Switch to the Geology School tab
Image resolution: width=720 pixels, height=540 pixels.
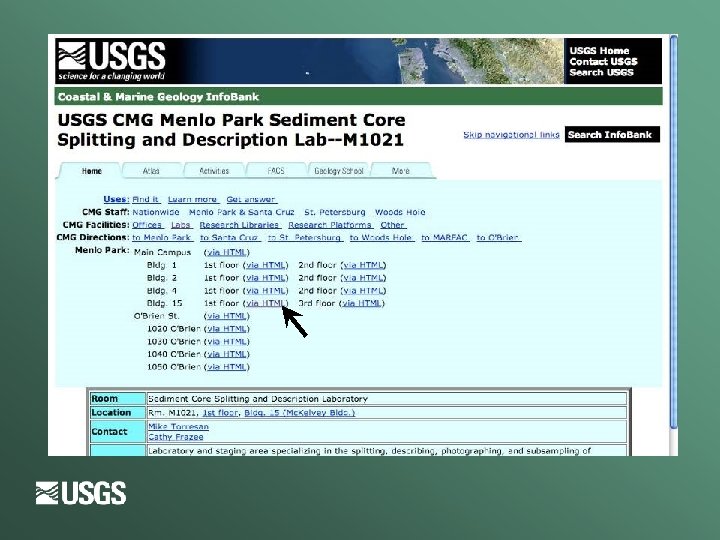pyautogui.click(x=338, y=171)
